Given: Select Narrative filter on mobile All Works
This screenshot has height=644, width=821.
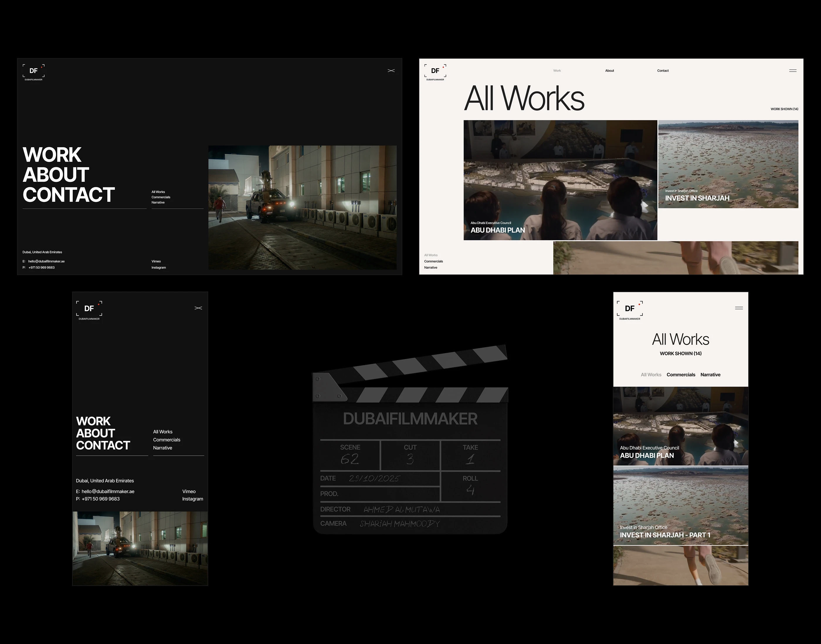Looking at the screenshot, I should [710, 374].
